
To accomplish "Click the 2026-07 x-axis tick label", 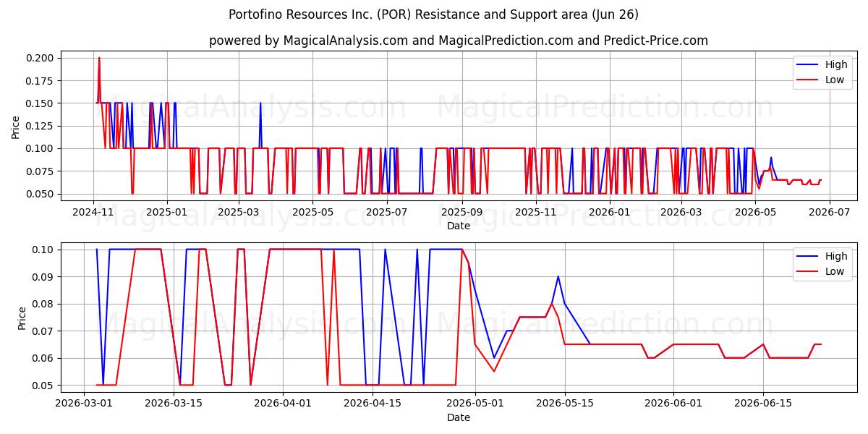I will tap(828, 212).
